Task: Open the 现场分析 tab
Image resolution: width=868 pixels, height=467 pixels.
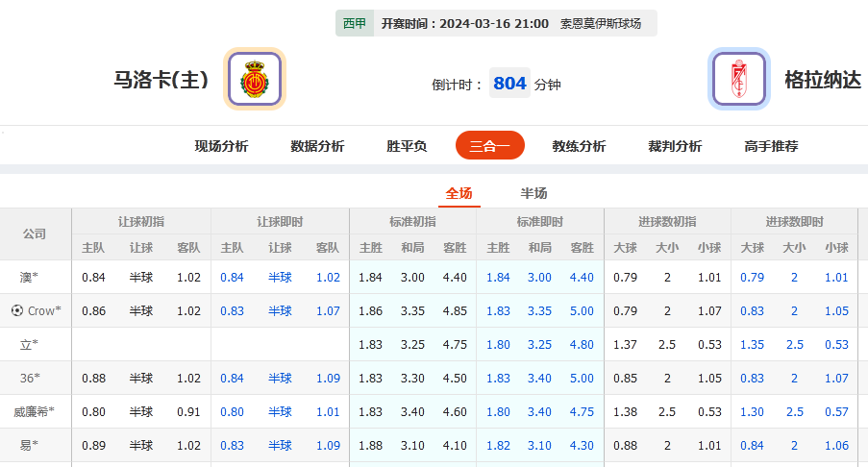Action: (x=221, y=146)
